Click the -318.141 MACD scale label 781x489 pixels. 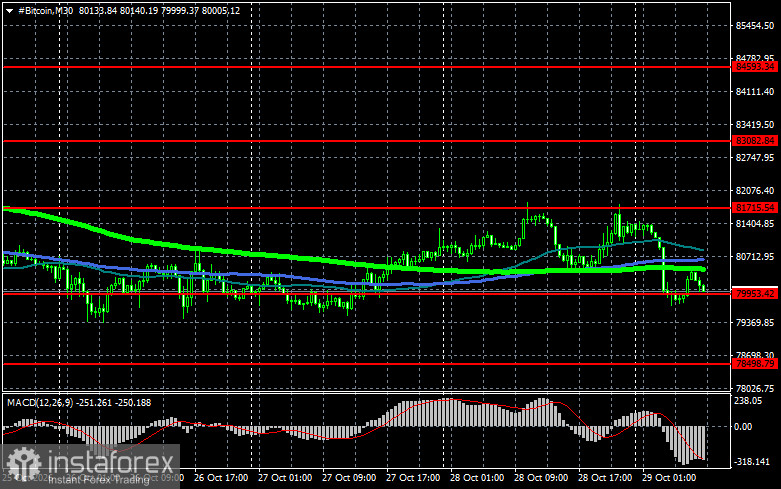click(752, 462)
